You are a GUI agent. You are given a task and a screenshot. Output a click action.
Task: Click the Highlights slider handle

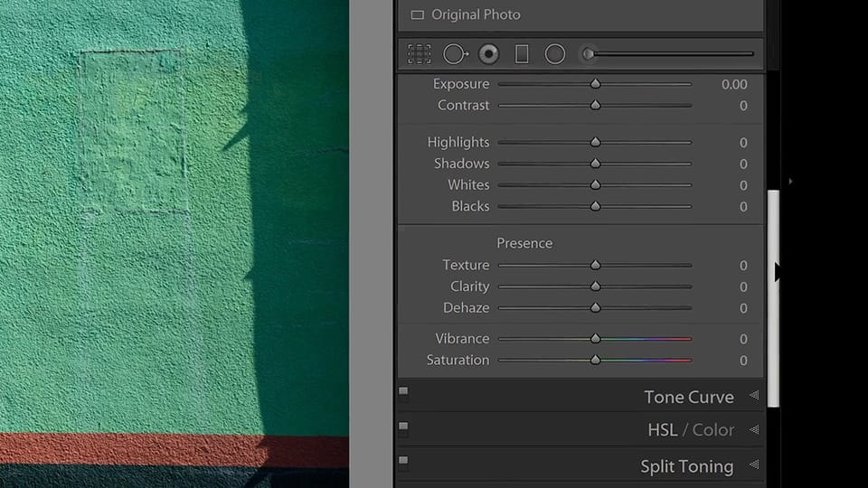[595, 142]
